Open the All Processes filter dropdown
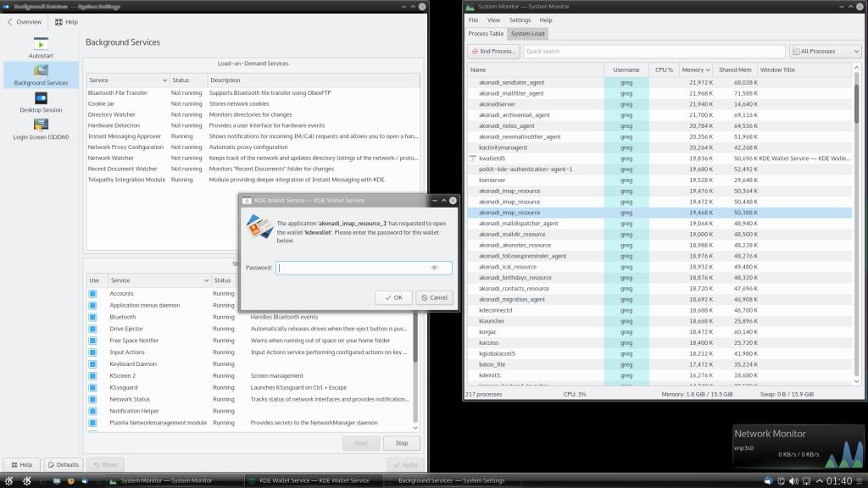 823,52
